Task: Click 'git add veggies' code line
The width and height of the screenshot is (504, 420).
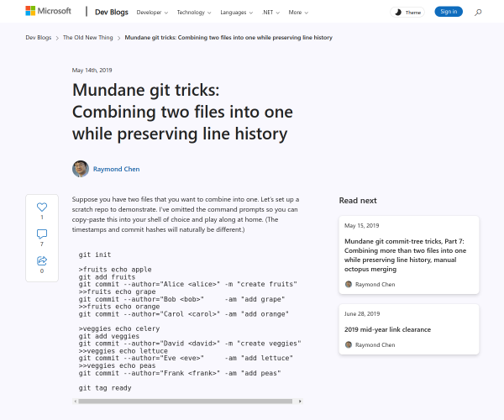Action: tap(109, 336)
